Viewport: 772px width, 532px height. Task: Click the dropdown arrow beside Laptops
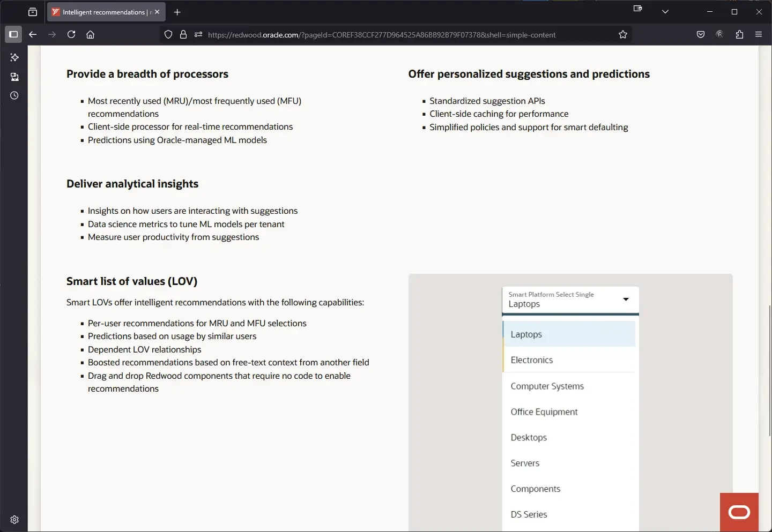coord(626,299)
